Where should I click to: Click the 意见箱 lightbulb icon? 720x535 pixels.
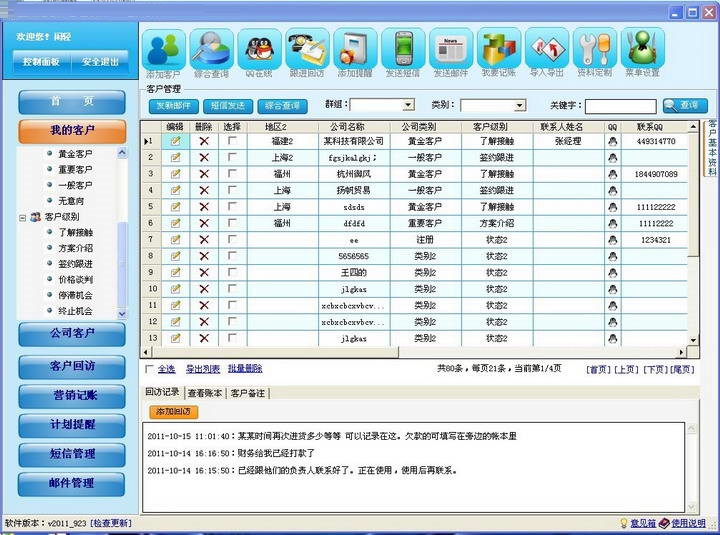tap(624, 523)
